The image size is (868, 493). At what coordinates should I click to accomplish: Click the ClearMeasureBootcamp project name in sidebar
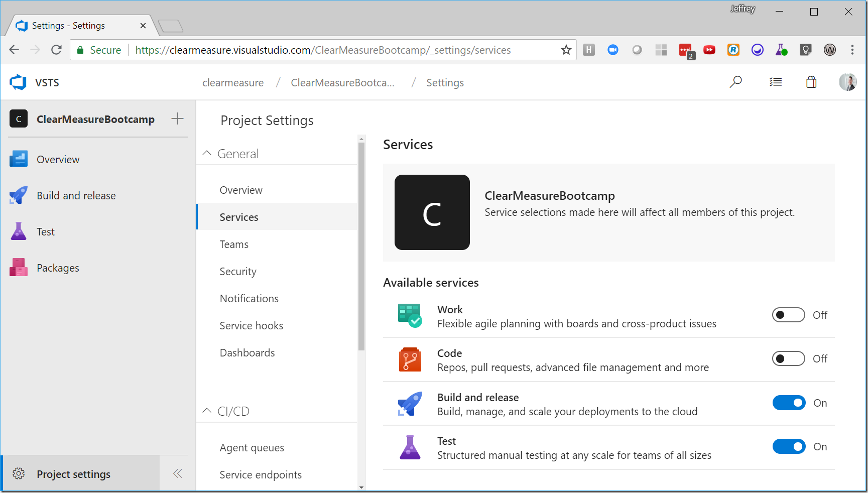[x=95, y=119]
